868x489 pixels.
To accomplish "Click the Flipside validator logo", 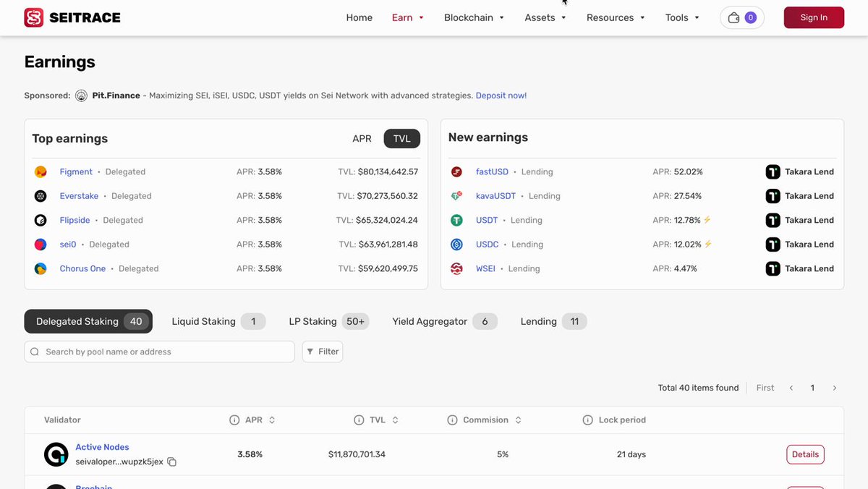I will (x=41, y=221).
